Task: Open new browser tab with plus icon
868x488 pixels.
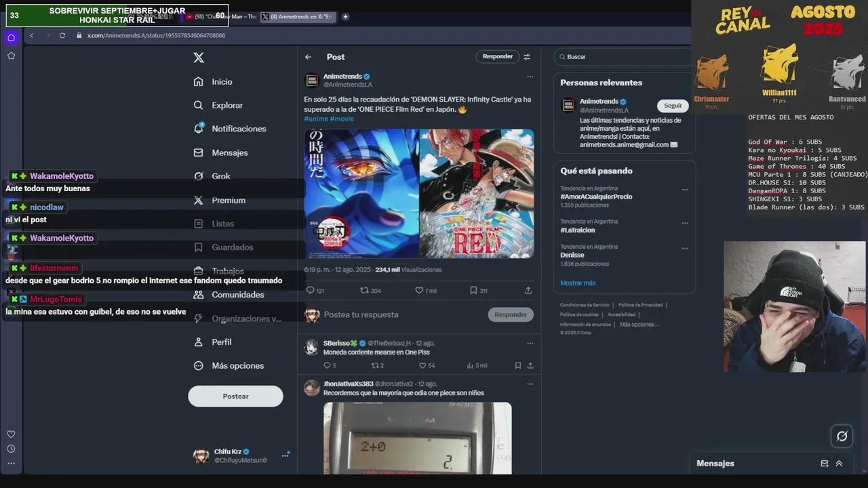Action: click(x=345, y=17)
